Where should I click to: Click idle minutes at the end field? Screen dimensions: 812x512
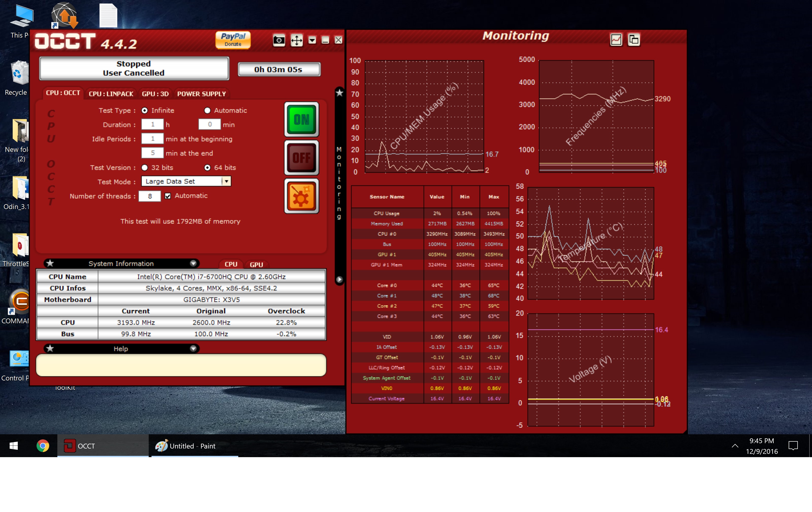pyautogui.click(x=153, y=153)
